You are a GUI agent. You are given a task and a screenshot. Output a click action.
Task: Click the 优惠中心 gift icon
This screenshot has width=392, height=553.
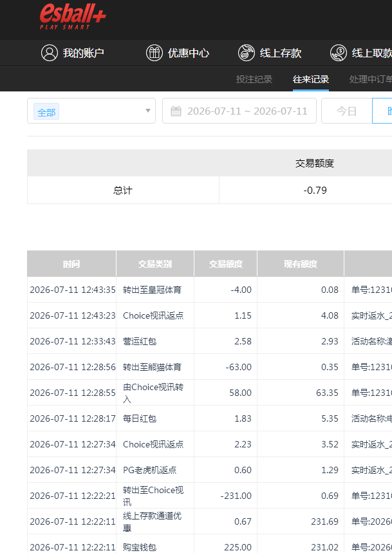[154, 53]
